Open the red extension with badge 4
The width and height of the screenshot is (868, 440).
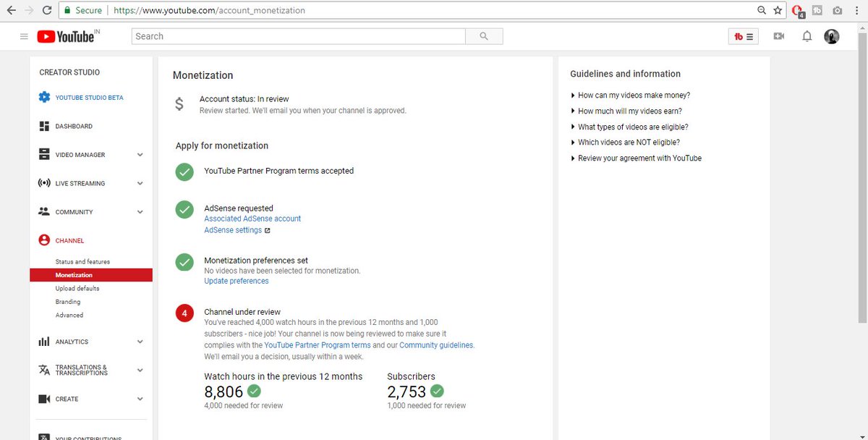798,11
